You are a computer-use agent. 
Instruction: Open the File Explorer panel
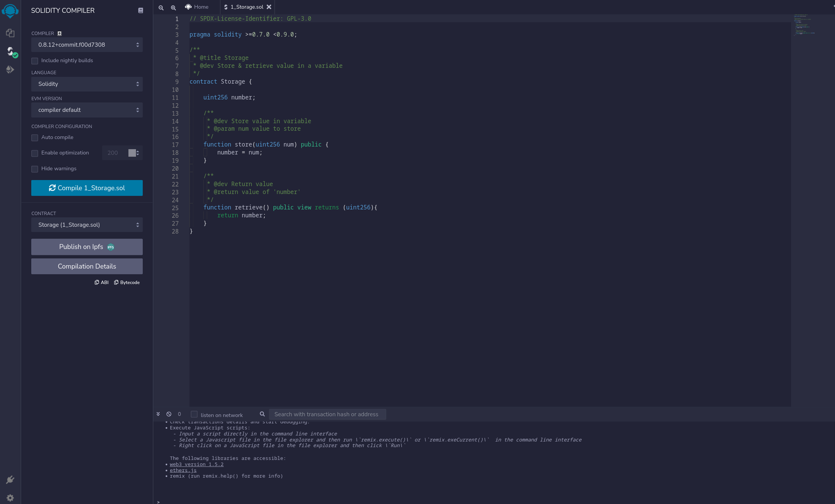tap(10, 33)
